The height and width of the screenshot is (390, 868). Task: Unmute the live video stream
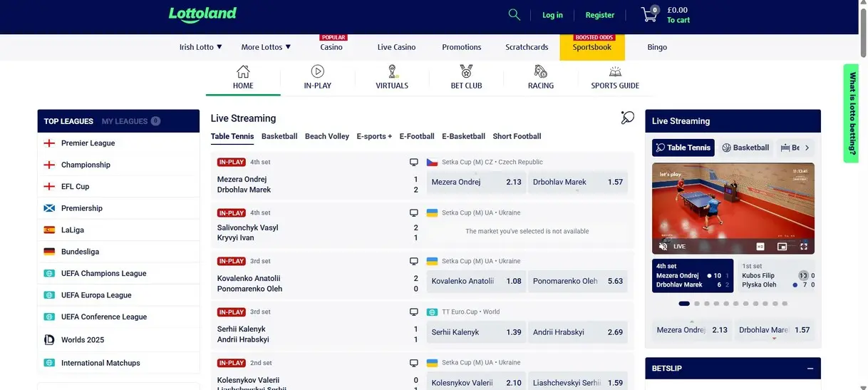(663, 246)
